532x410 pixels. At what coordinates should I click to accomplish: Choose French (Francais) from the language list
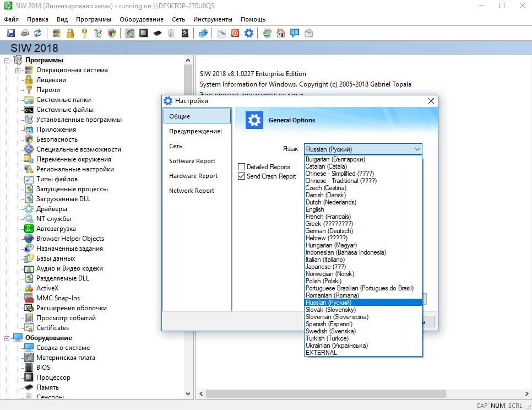coord(363,217)
